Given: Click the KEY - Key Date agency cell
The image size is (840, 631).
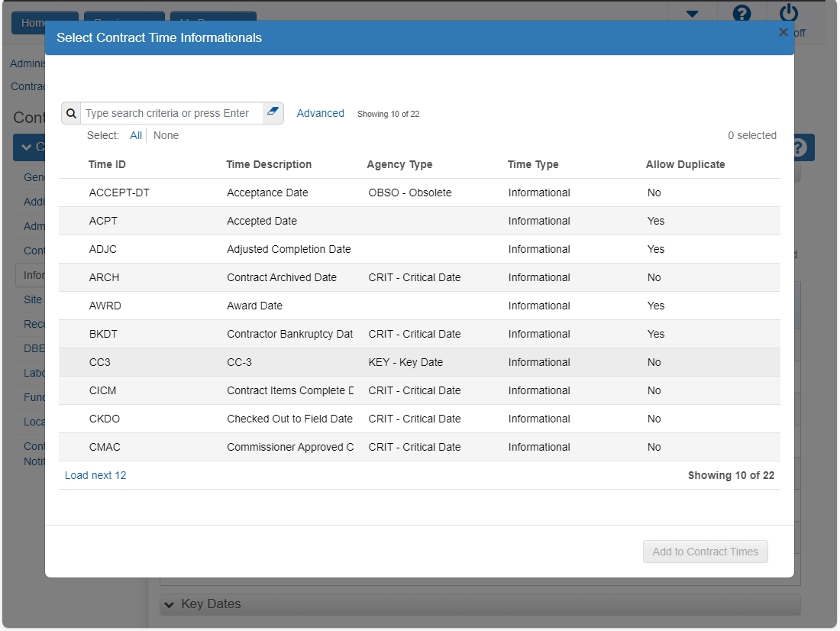Looking at the screenshot, I should pyautogui.click(x=405, y=362).
